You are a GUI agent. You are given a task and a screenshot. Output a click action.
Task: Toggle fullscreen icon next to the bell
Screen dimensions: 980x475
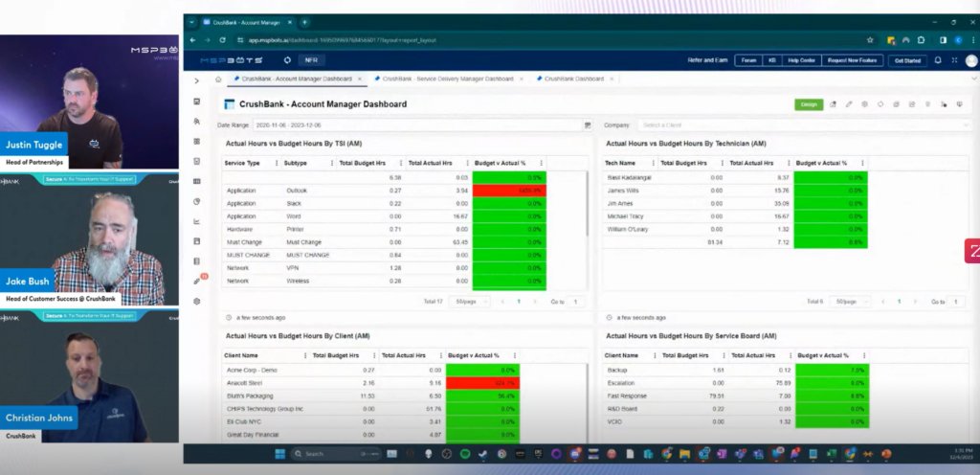[x=954, y=60]
